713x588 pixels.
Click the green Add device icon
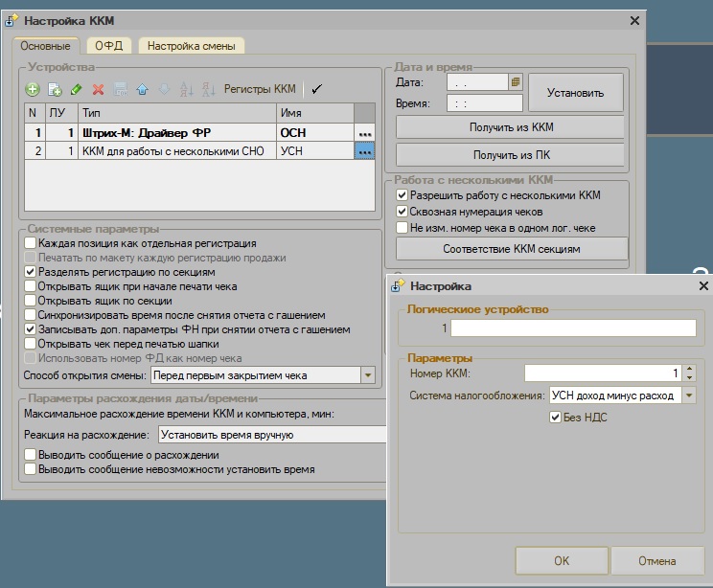coord(33,89)
